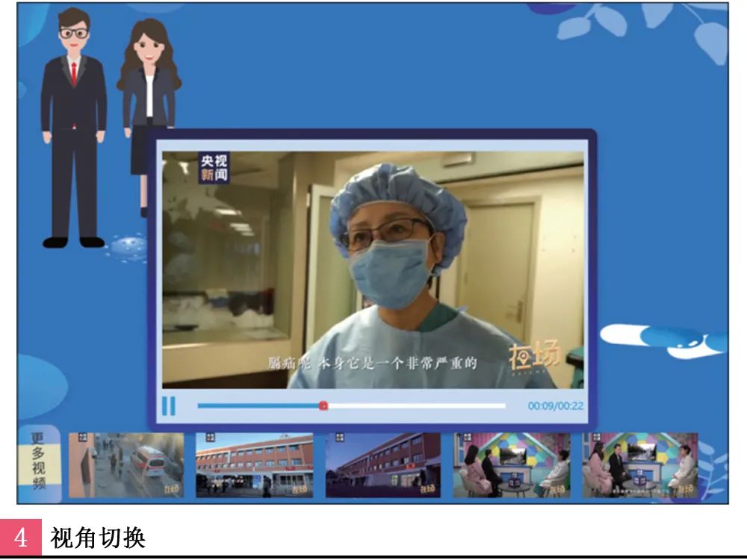Click the 在场 watermark in the video
The height and width of the screenshot is (560, 747).
533,356
